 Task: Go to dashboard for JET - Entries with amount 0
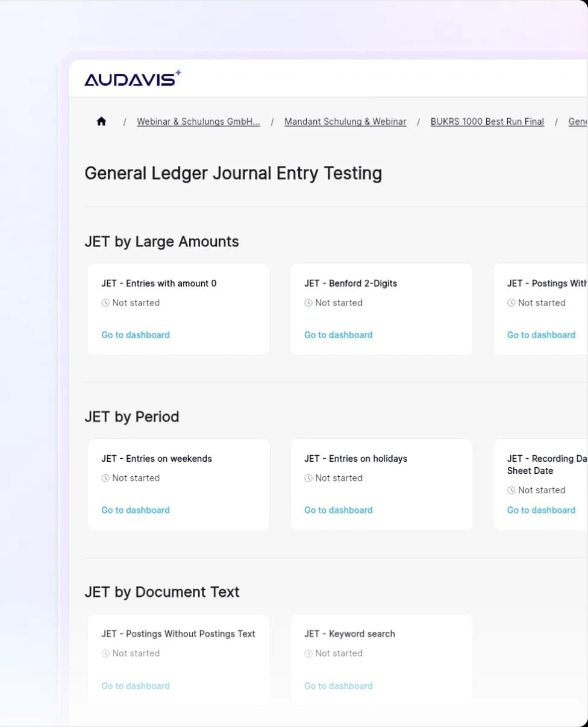point(136,335)
